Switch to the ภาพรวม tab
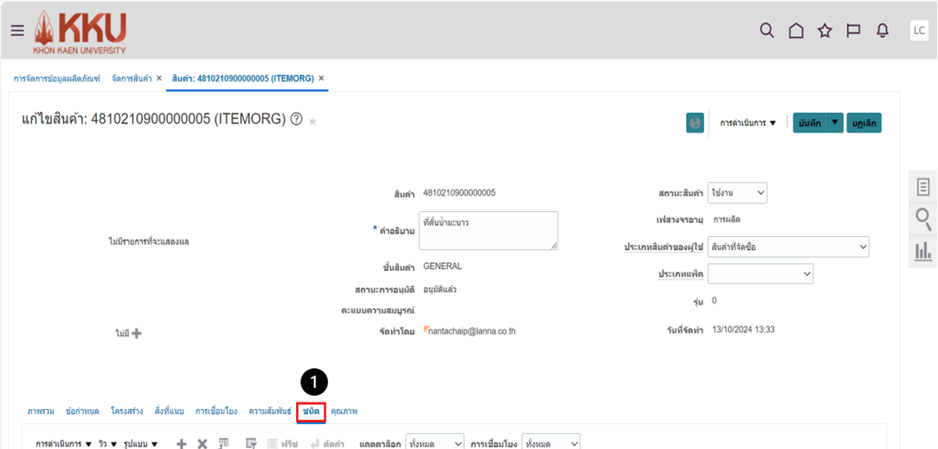Viewport: 938px width, 449px height. click(x=41, y=411)
